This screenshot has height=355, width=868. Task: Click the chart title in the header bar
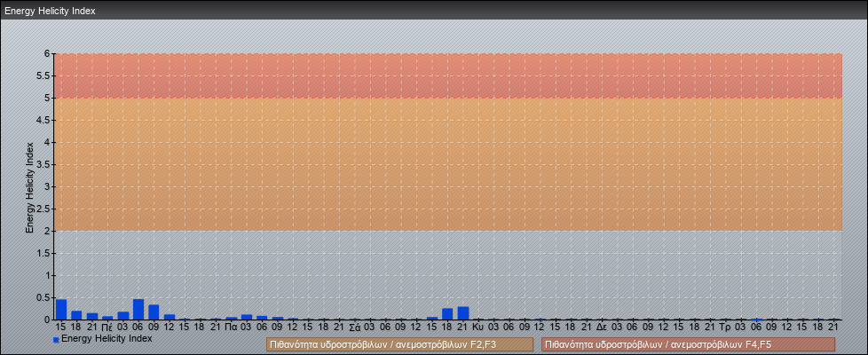(x=50, y=12)
